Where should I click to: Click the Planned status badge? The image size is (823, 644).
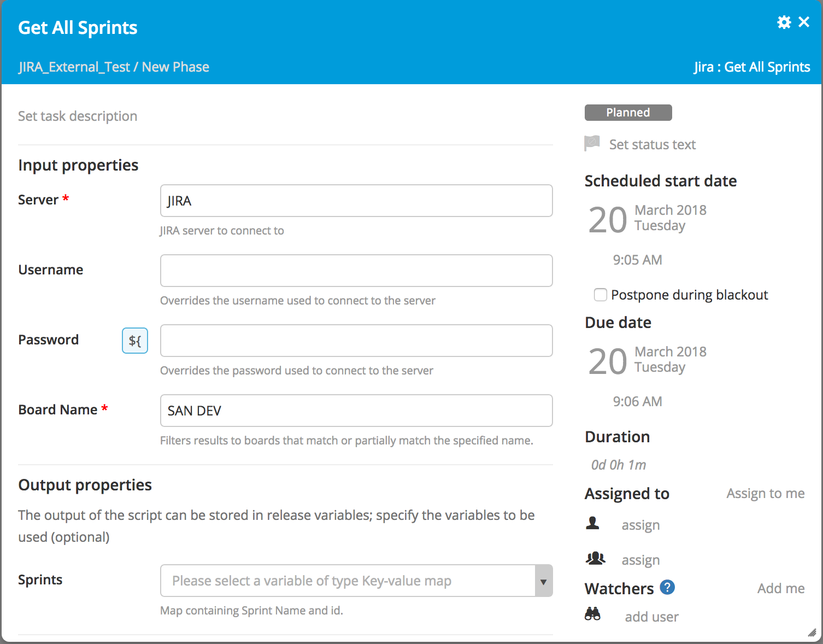(x=628, y=113)
